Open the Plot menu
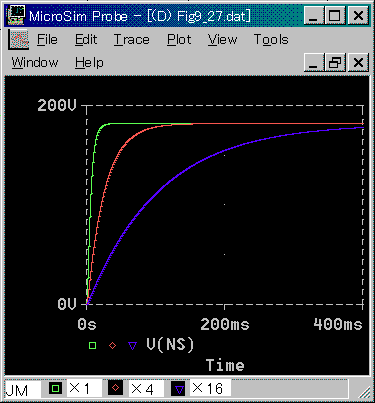 pos(179,40)
